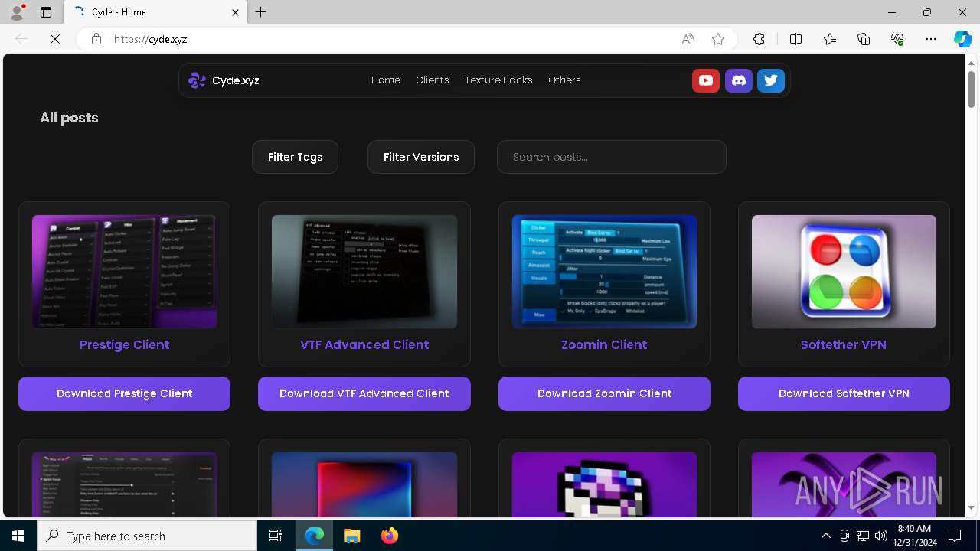Open the Prestige Client thumbnail
The image size is (980, 551).
[124, 272]
